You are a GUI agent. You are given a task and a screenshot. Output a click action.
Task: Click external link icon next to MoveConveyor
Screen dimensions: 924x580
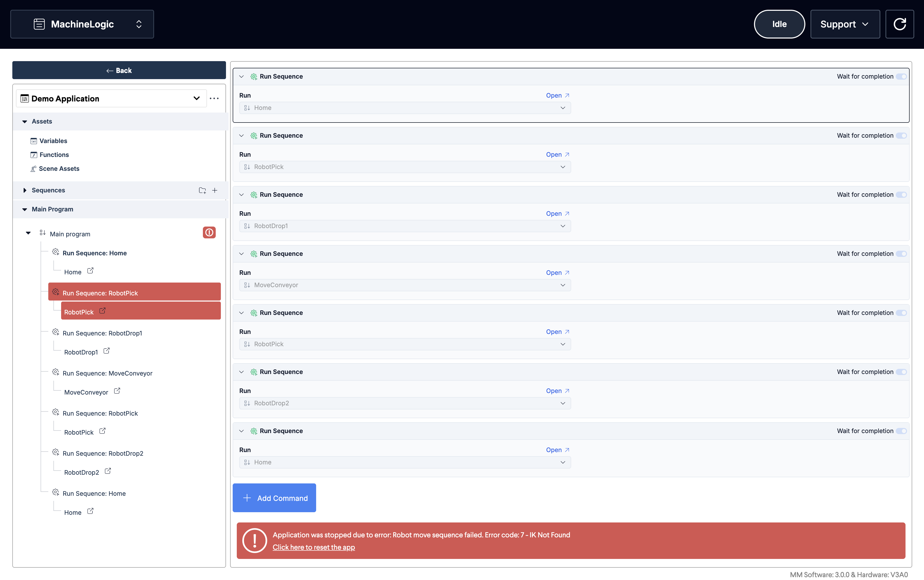[x=117, y=391]
